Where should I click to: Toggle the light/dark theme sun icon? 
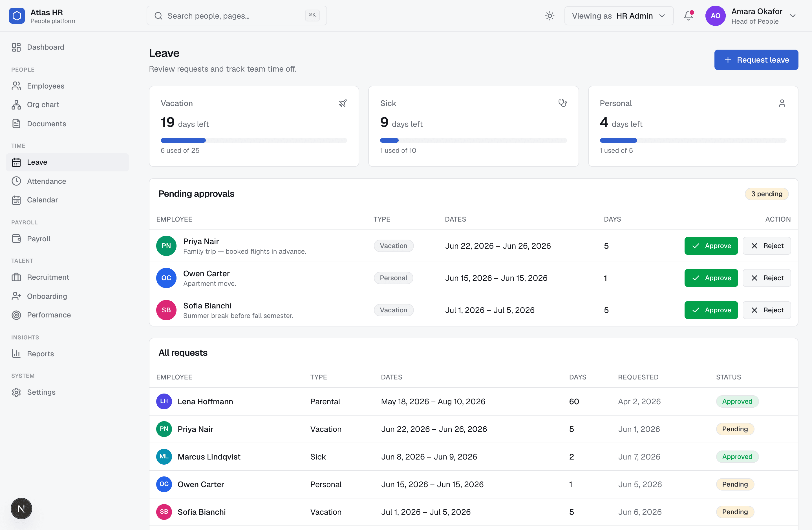pos(550,16)
